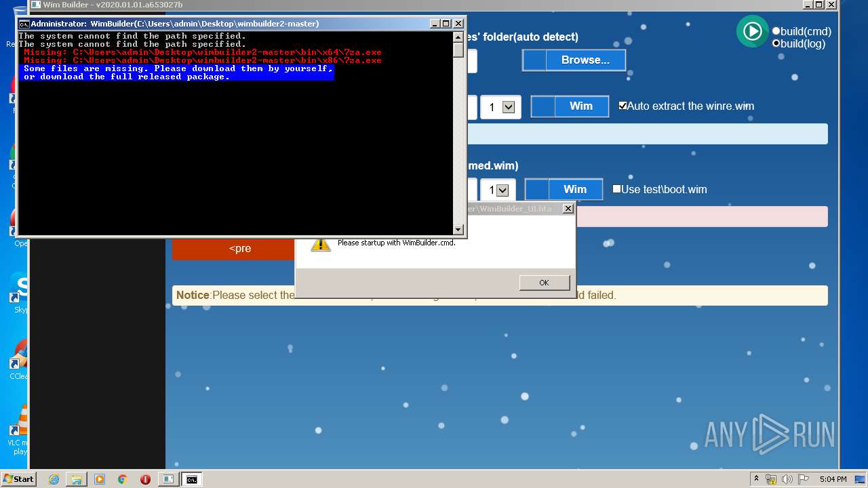Click the console vertical scrollbar thumb
This screenshot has width=868, height=488.
(x=458, y=50)
